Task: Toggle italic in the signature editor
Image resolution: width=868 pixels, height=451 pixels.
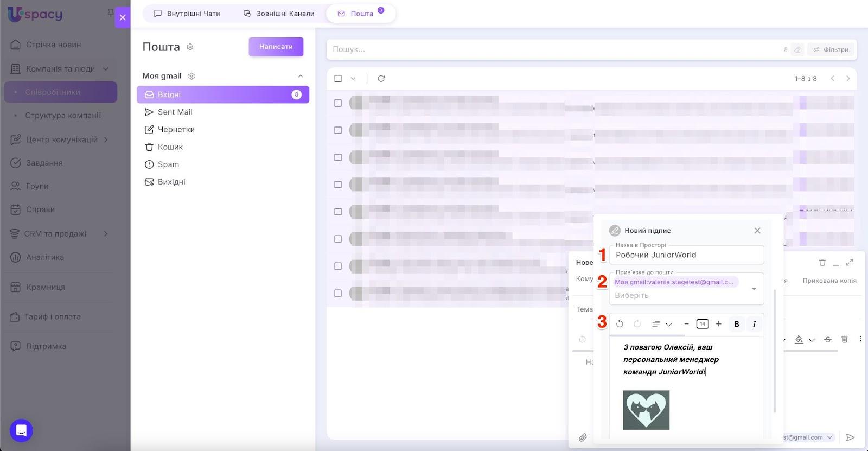Action: 754,324
